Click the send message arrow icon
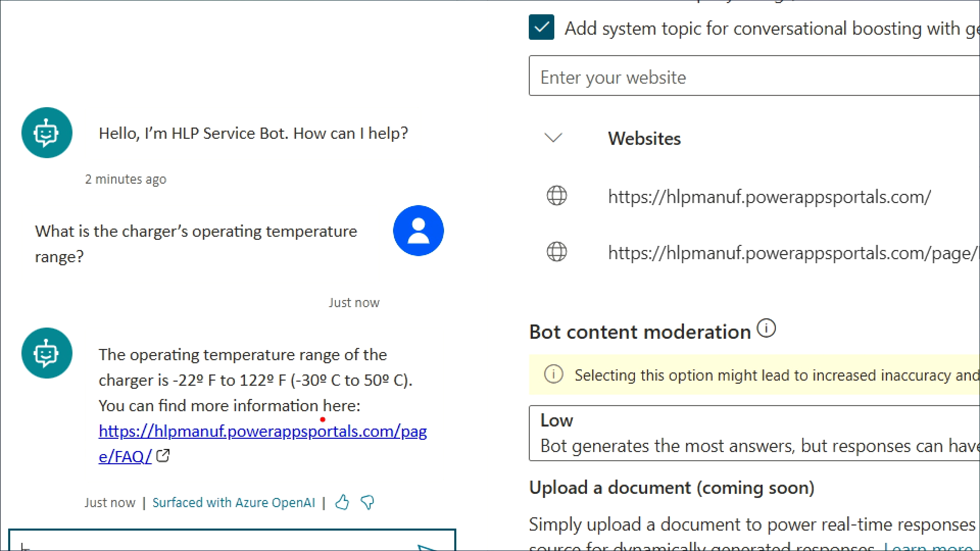 point(428,547)
